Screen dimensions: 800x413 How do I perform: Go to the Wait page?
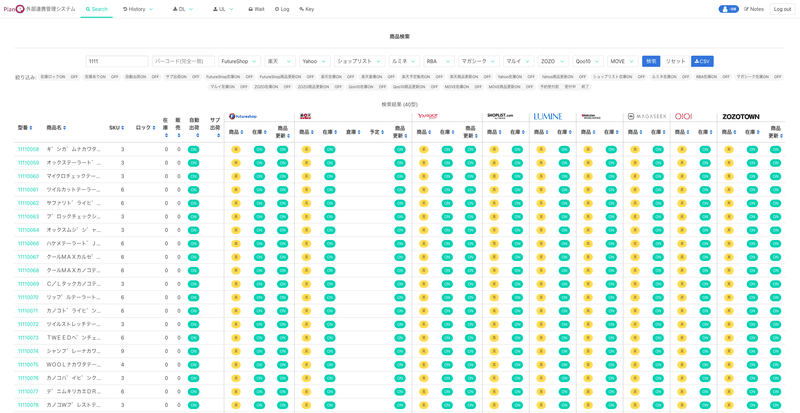[256, 9]
